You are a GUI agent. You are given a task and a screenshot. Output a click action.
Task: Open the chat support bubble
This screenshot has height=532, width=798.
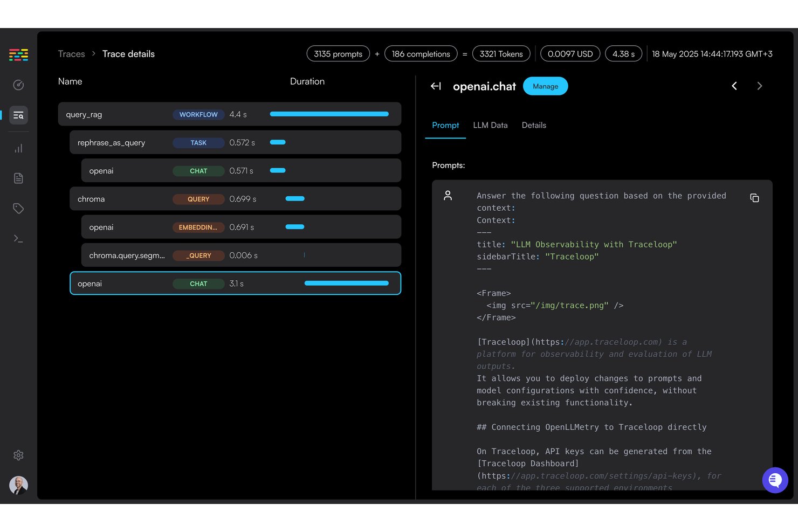click(x=775, y=480)
